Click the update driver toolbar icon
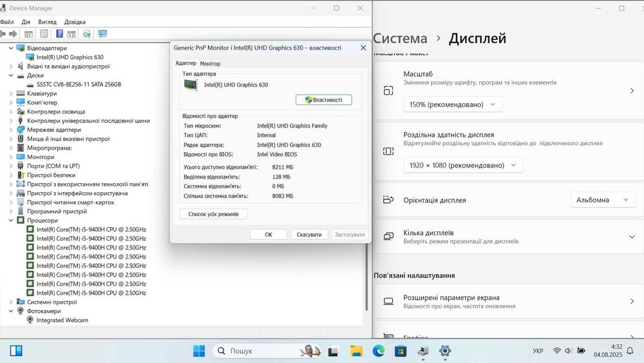Screen dimensions: 644x363 point(87,34)
